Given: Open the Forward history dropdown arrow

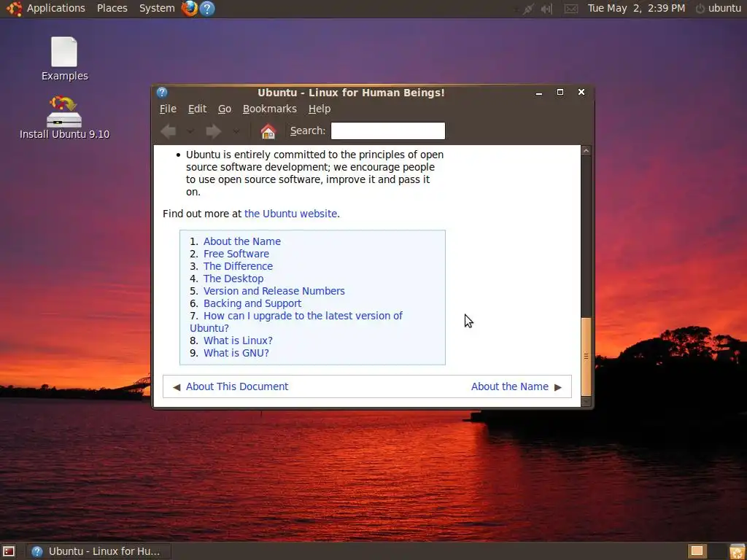Looking at the screenshot, I should click(236, 131).
